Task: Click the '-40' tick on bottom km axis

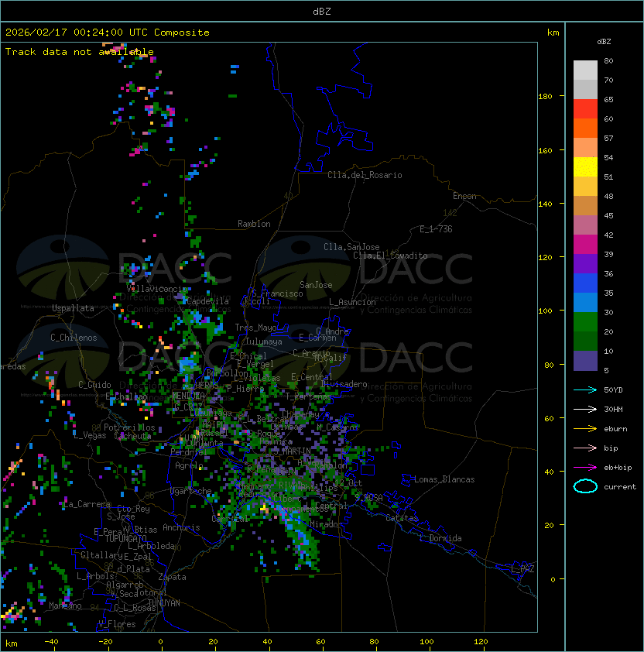Action: 51,642
